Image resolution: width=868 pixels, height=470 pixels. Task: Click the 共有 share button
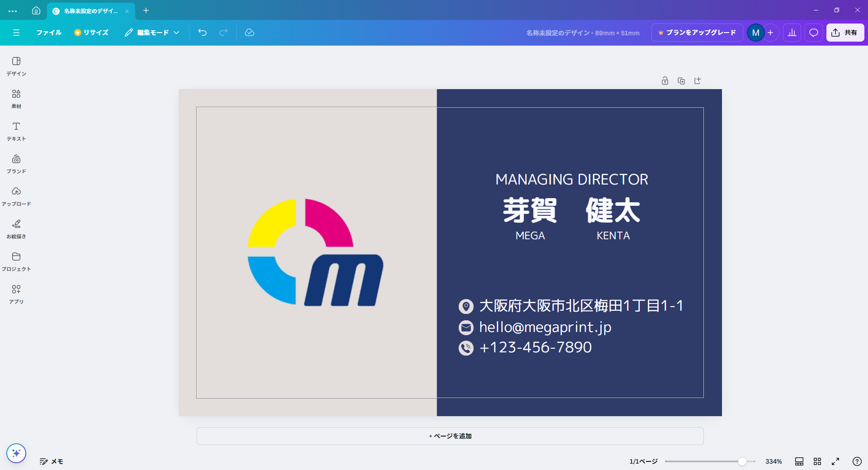click(845, 33)
